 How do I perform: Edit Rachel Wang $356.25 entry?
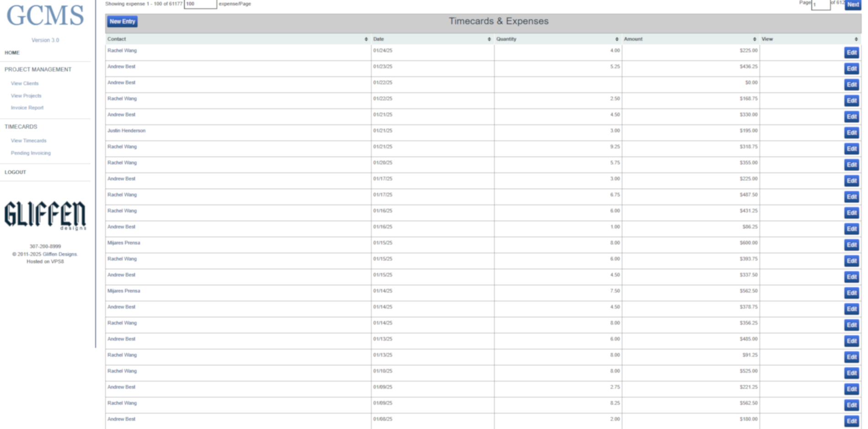click(x=852, y=325)
